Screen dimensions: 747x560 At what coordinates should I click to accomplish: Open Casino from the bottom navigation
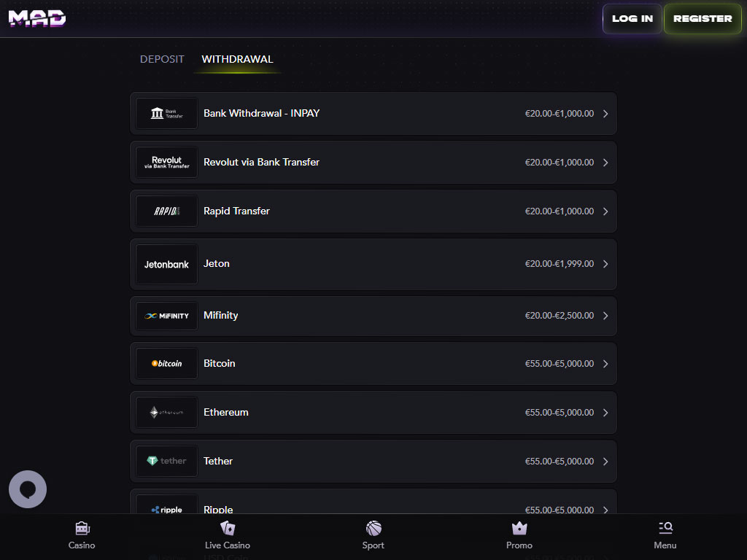coord(82,535)
